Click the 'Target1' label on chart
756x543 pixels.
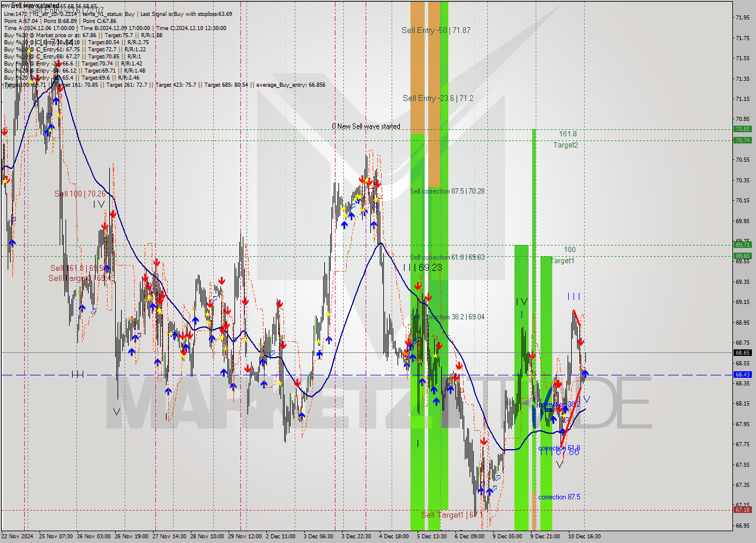pos(562,260)
